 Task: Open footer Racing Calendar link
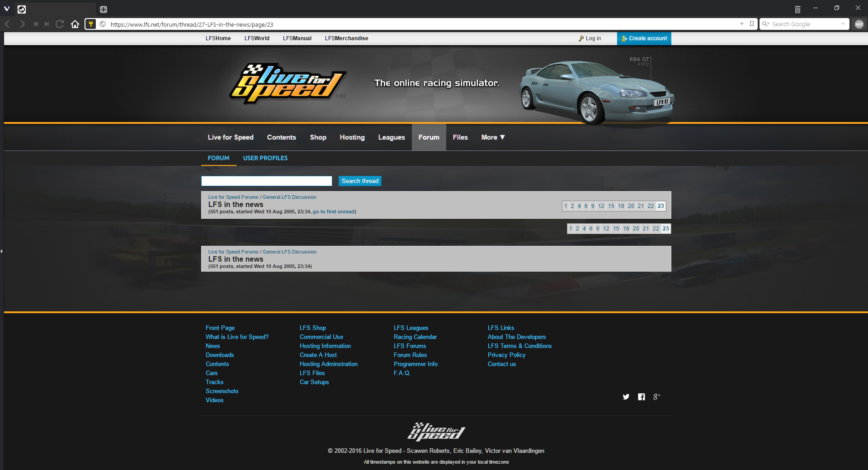415,337
